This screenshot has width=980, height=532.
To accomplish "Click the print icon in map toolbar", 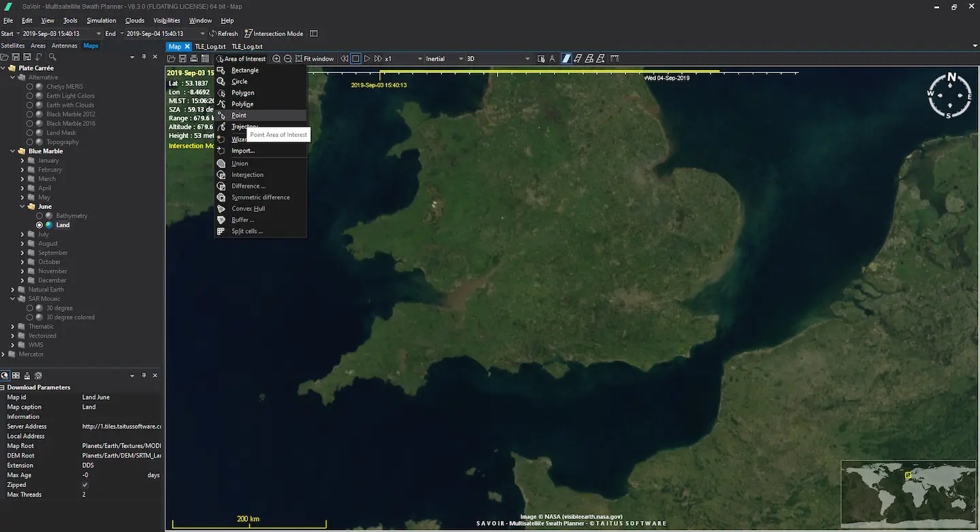I will pos(194,59).
